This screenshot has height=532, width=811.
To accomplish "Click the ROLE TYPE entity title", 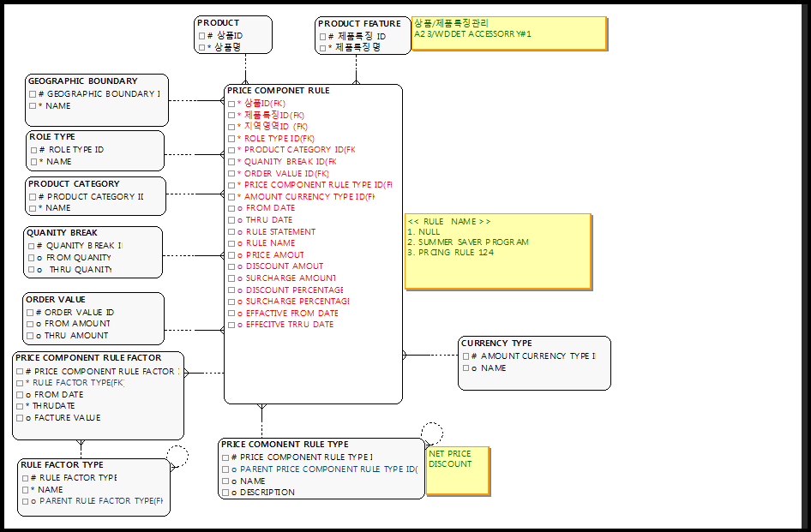I will (51, 136).
